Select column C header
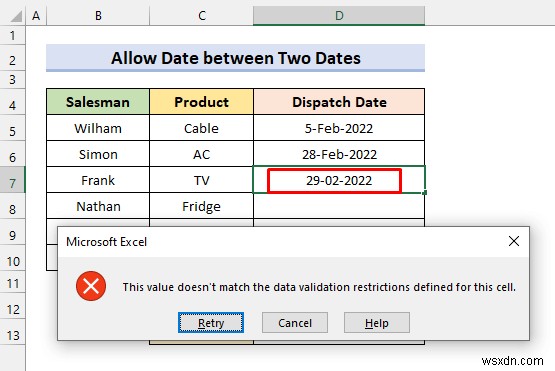The height and width of the screenshot is (371, 555). pos(201,16)
